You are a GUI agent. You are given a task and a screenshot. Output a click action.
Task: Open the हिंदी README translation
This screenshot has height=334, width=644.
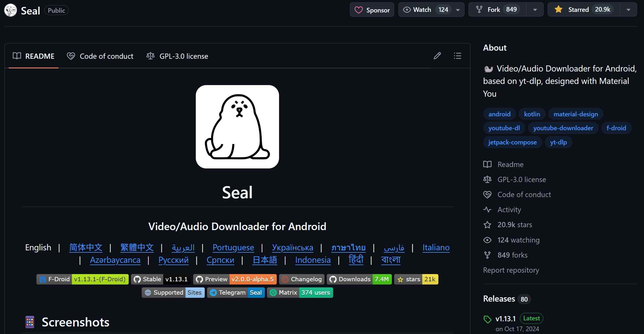[356, 260]
